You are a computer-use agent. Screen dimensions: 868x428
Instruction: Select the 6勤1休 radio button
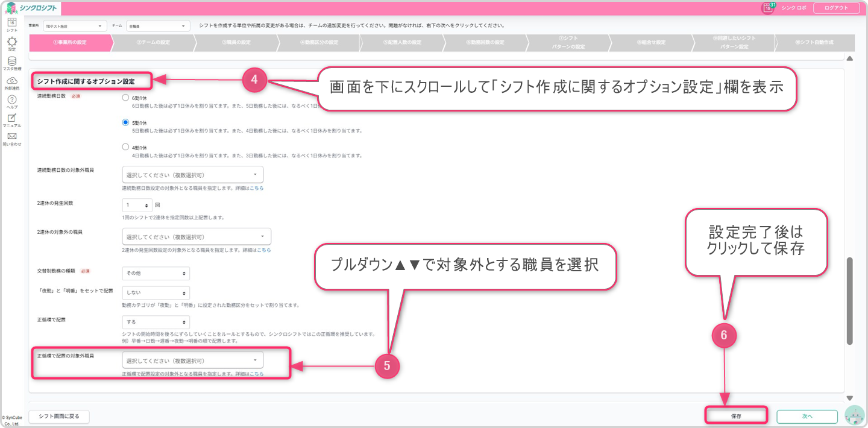click(125, 98)
